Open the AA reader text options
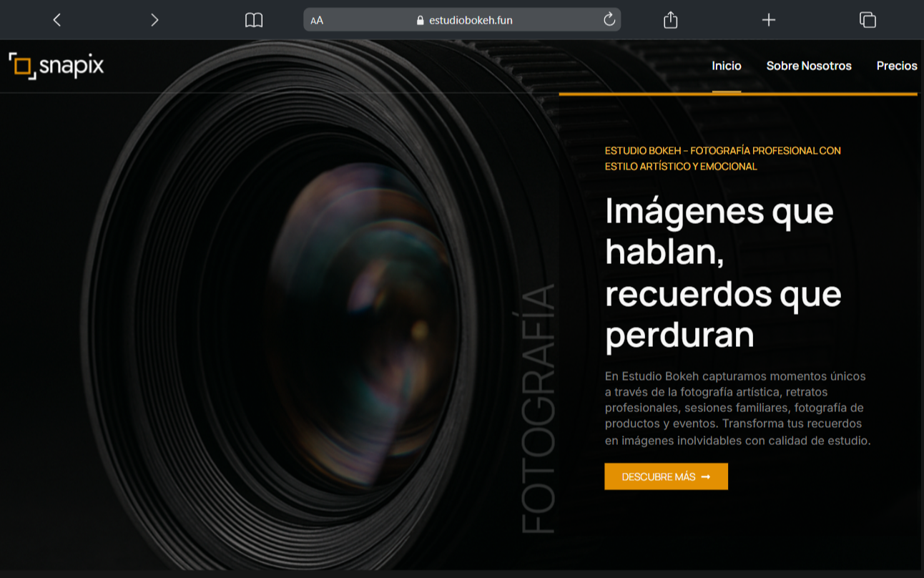Screen dimensions: 924x578 coord(317,20)
